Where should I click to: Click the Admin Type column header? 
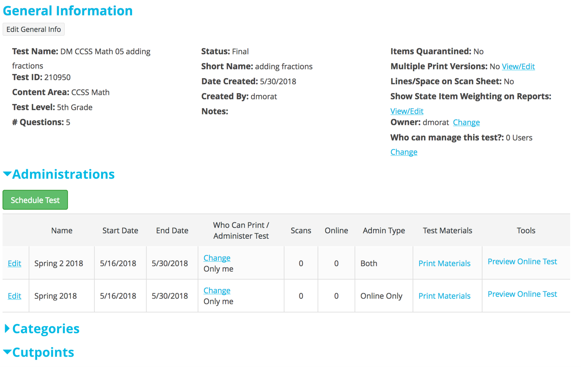pos(384,230)
